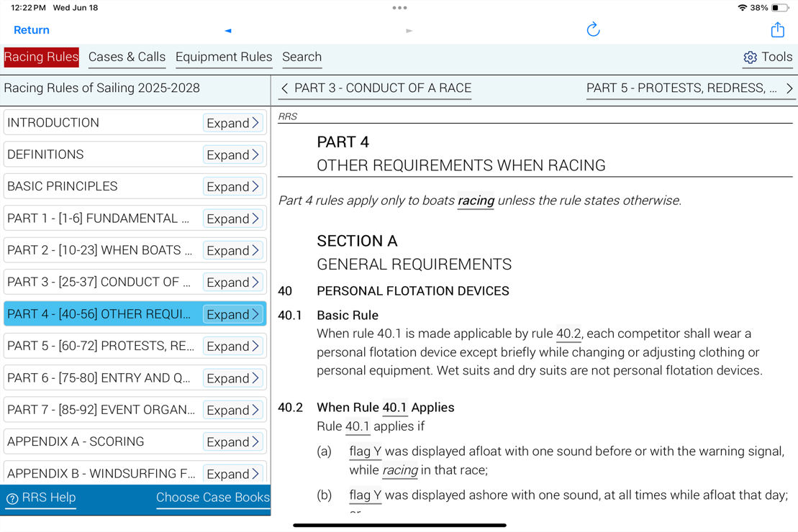Expand PART 2 - WHEN BOATS meet rules
798x532 pixels.
[x=232, y=250]
